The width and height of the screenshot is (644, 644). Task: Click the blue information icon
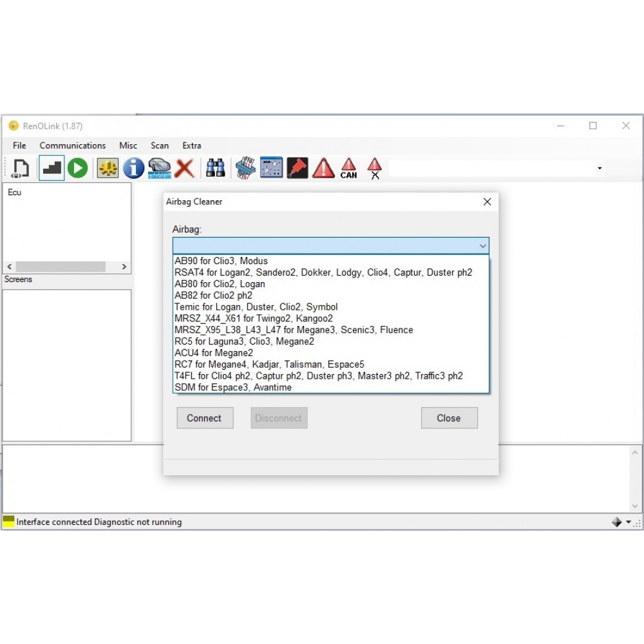point(133,169)
